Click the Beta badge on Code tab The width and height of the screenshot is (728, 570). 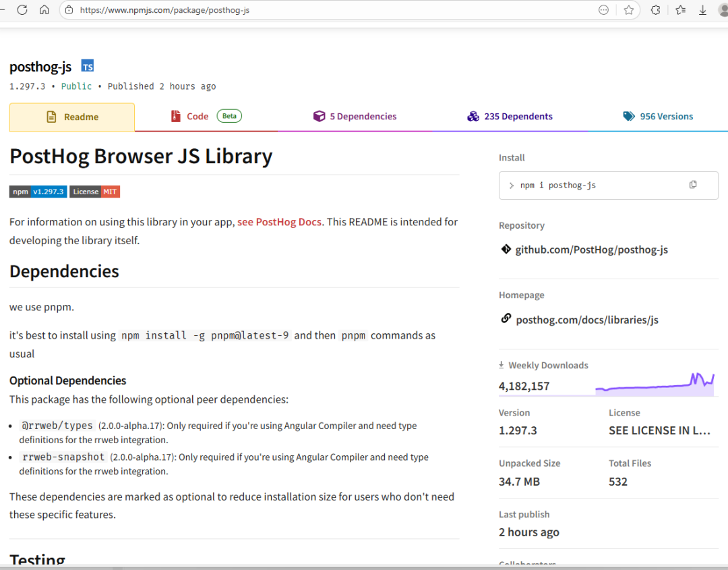(229, 115)
